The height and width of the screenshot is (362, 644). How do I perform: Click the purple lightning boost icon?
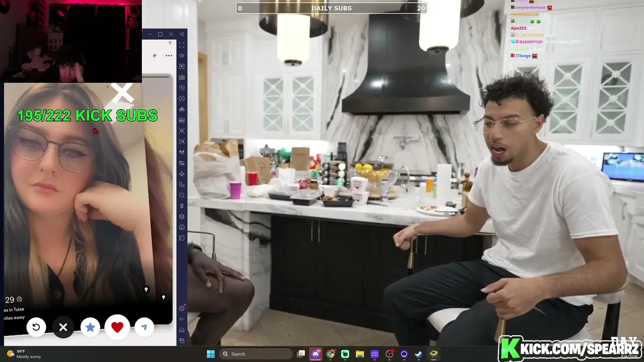tap(154, 55)
